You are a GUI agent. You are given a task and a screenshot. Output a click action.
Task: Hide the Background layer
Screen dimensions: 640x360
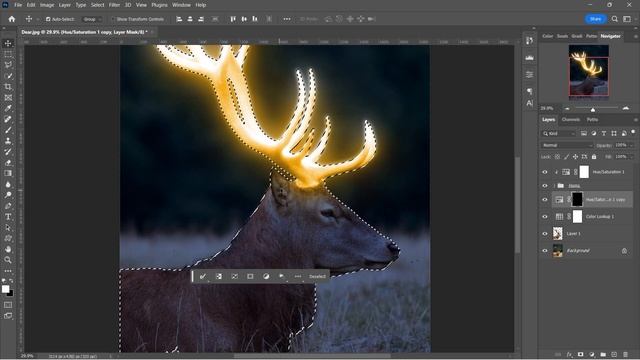point(544,251)
